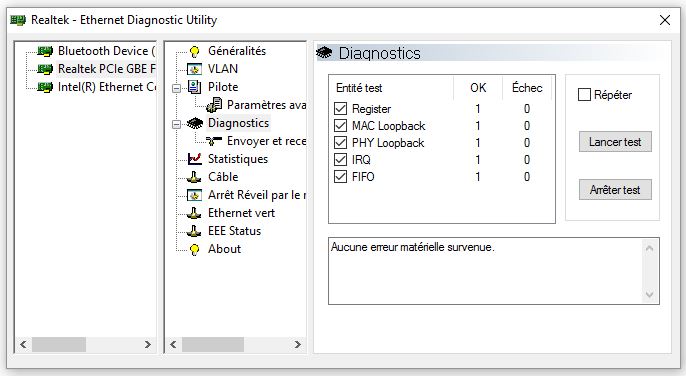Uncheck the Register test checkbox

point(340,109)
